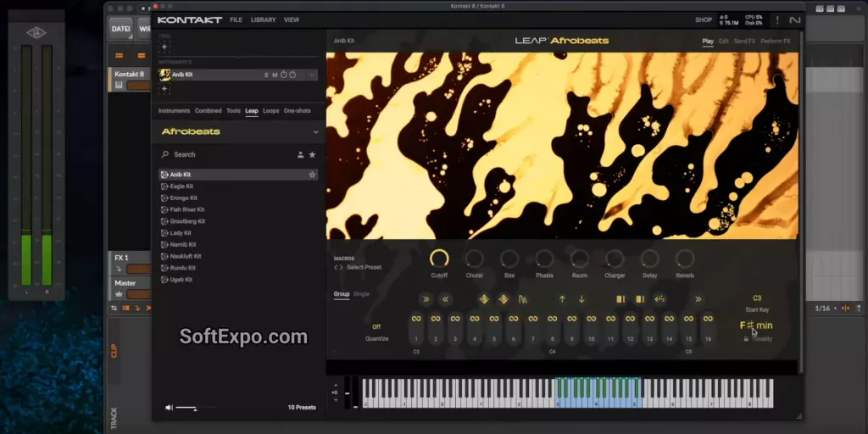Open the Anib Kit instrument row dropdown arrow
Screen dimensions: 868x434
click(312, 75)
